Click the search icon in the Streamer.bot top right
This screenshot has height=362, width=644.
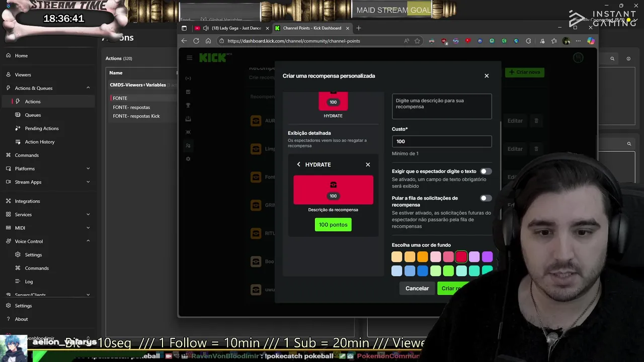[612, 59]
